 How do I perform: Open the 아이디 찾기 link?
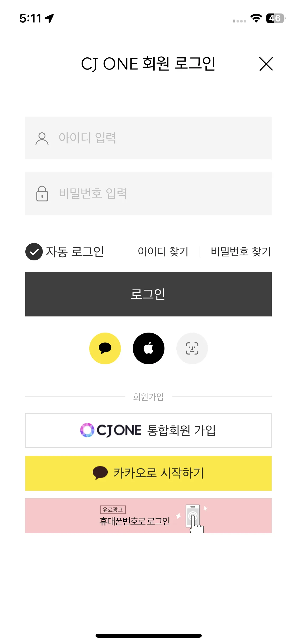tap(163, 251)
